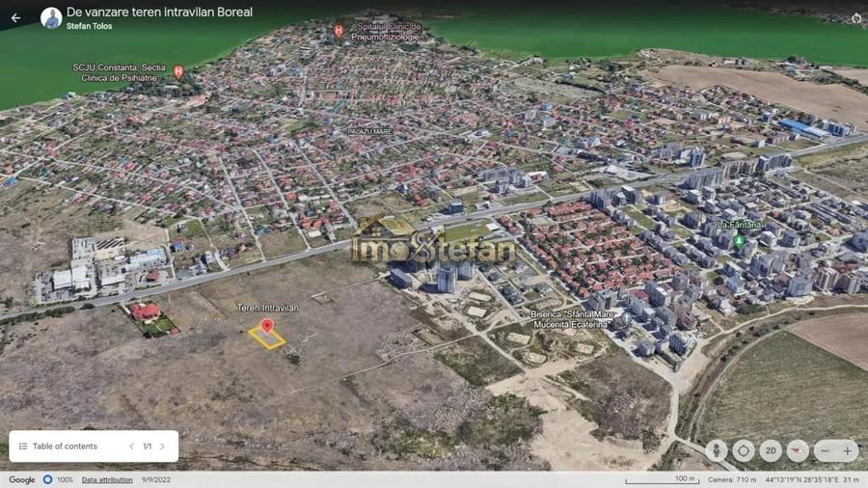Click the red Teren Intravilan placemark pin
868x488 pixels.
pos(267,326)
